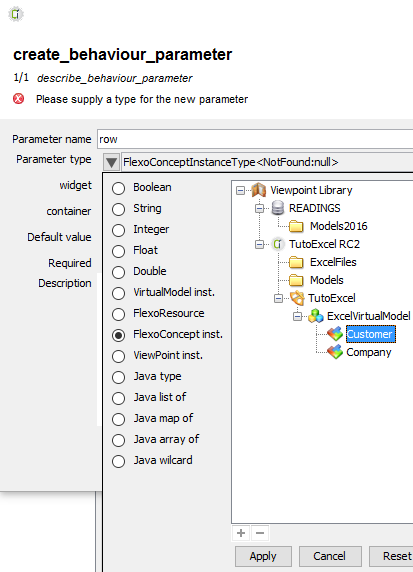This screenshot has width=413, height=572.
Task: Click the Parameter name text field
Action: coord(255,139)
